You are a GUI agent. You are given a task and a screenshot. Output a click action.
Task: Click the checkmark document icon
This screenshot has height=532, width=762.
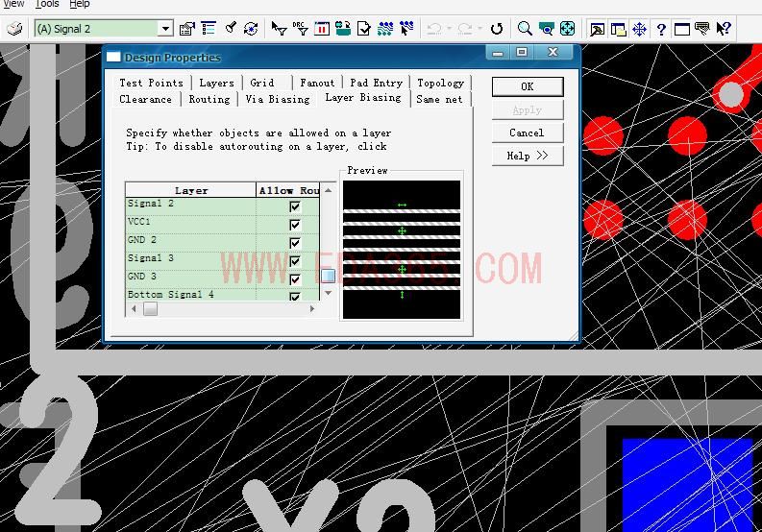click(363, 29)
